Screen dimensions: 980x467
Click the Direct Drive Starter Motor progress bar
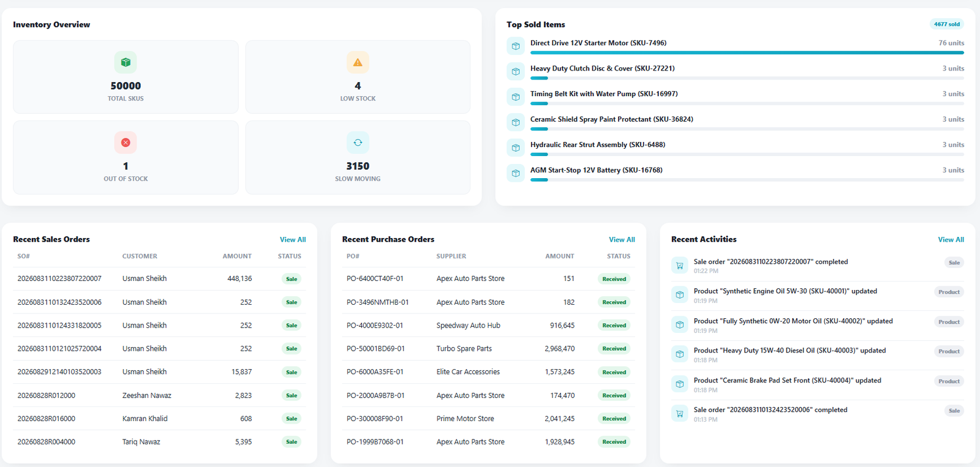pyautogui.click(x=747, y=53)
